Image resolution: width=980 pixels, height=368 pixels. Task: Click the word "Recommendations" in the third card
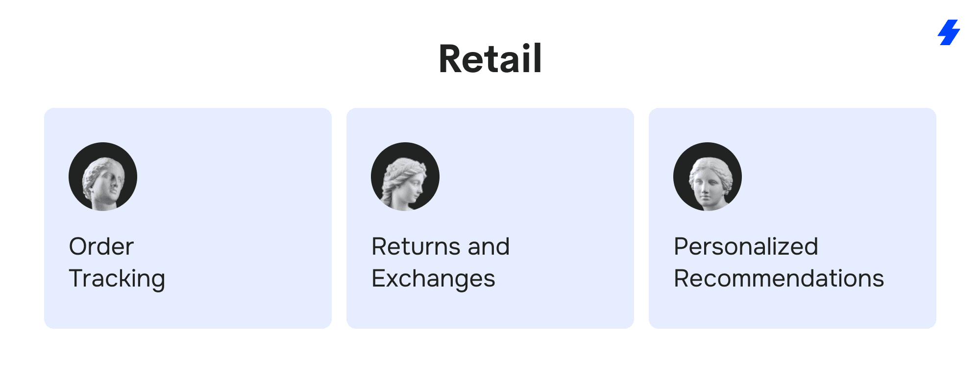click(779, 279)
